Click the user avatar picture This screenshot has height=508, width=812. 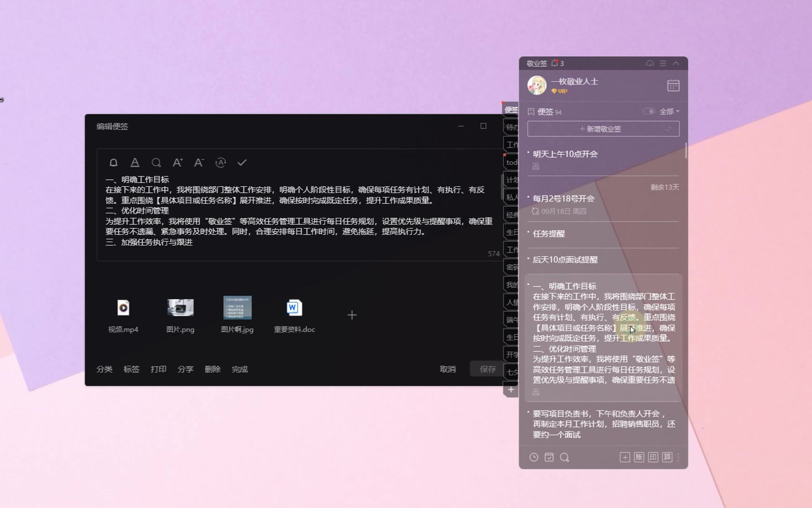(537, 86)
